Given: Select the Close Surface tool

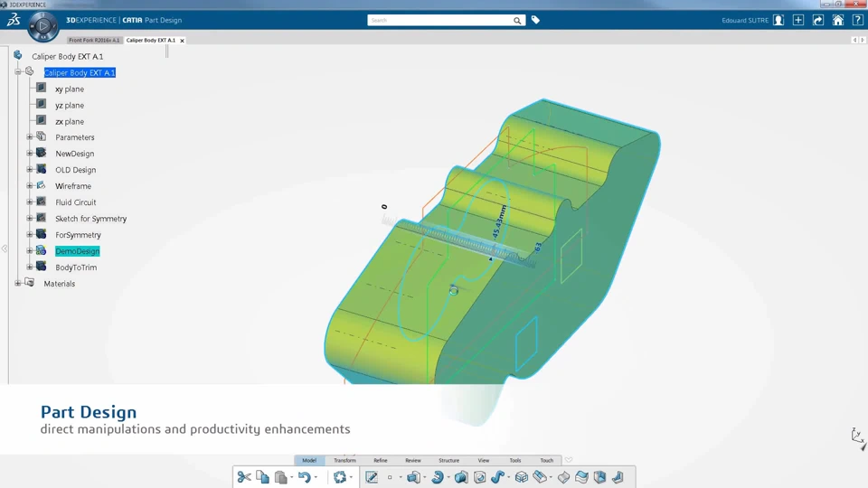Looking at the screenshot, I should tap(599, 477).
